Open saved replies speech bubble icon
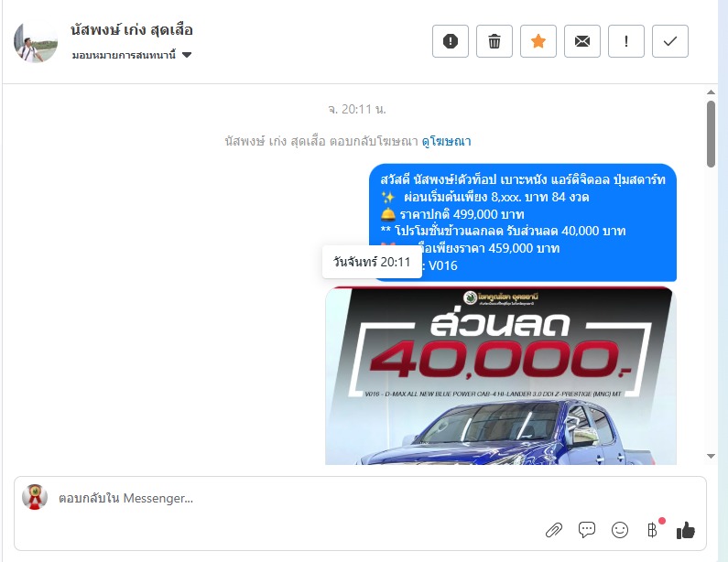This screenshot has height=562, width=728. coord(587,530)
